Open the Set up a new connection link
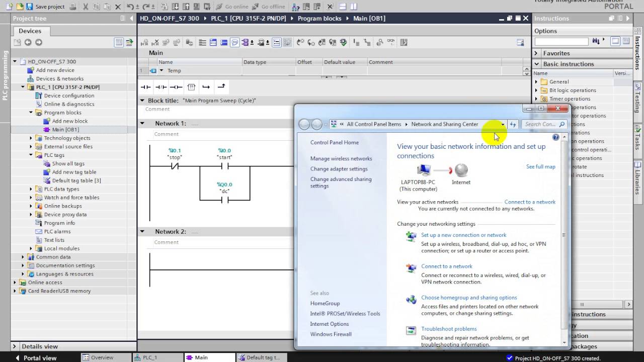Viewport: 644px width, 362px height. [x=463, y=235]
